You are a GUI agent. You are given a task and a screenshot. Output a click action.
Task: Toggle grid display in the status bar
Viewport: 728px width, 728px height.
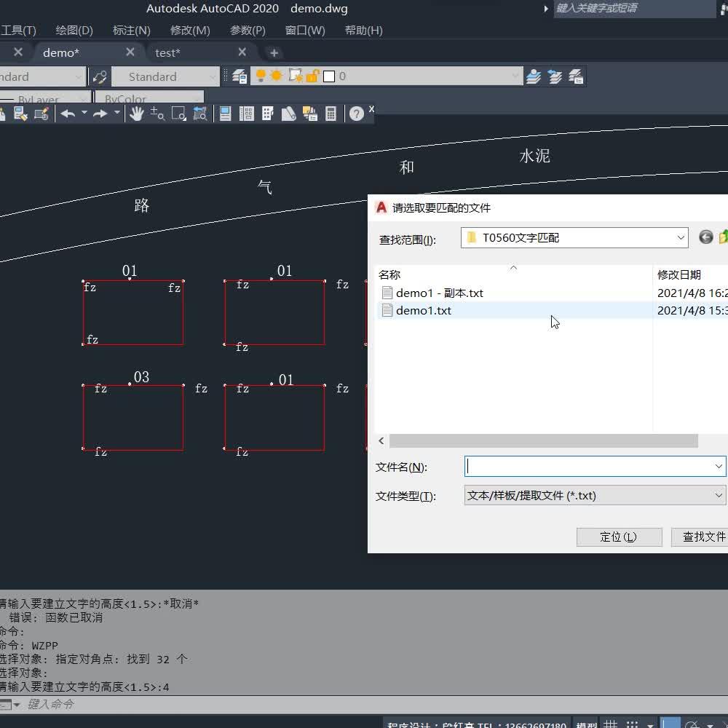click(x=611, y=722)
